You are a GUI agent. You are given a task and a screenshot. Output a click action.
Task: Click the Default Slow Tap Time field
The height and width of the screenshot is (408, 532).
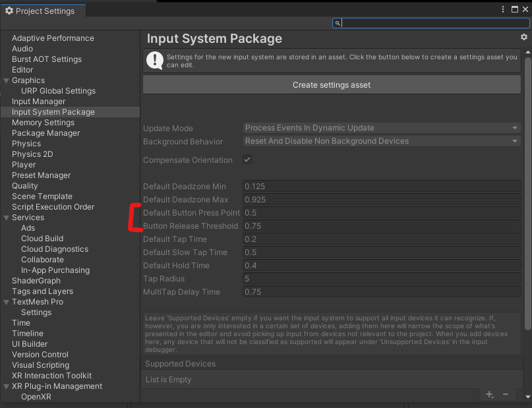click(382, 252)
